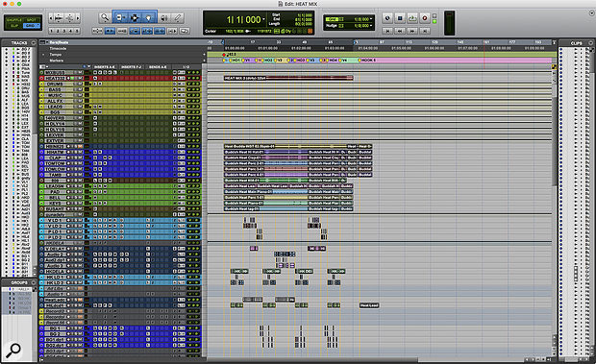Enable Spot edit mode
Image resolution: width=596 pixels, height=364 pixels.
click(32, 20)
